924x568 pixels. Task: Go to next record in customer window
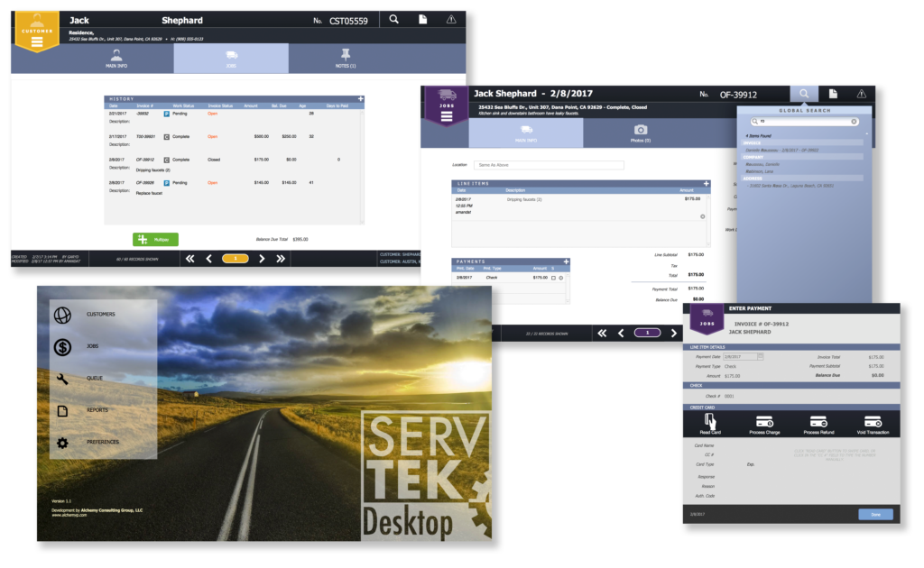[x=262, y=259]
